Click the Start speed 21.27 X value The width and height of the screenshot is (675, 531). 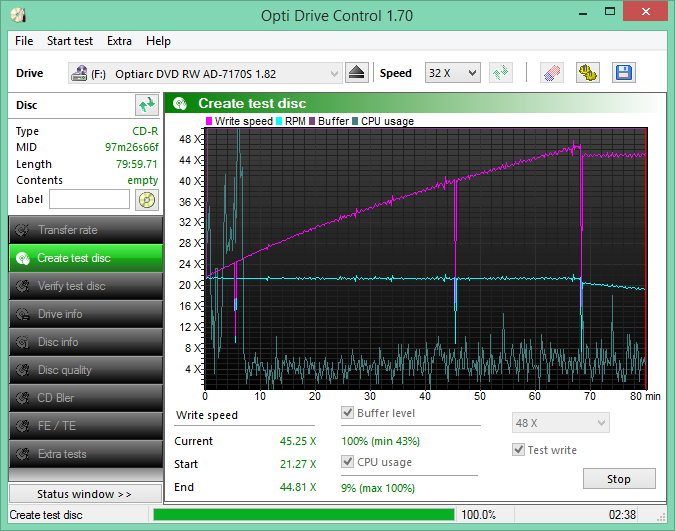(x=298, y=464)
